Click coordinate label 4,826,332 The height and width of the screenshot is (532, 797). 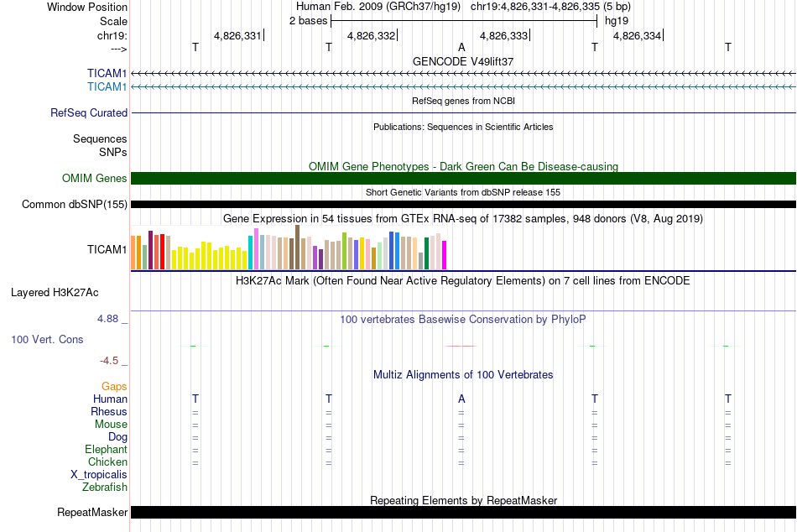tap(371, 35)
